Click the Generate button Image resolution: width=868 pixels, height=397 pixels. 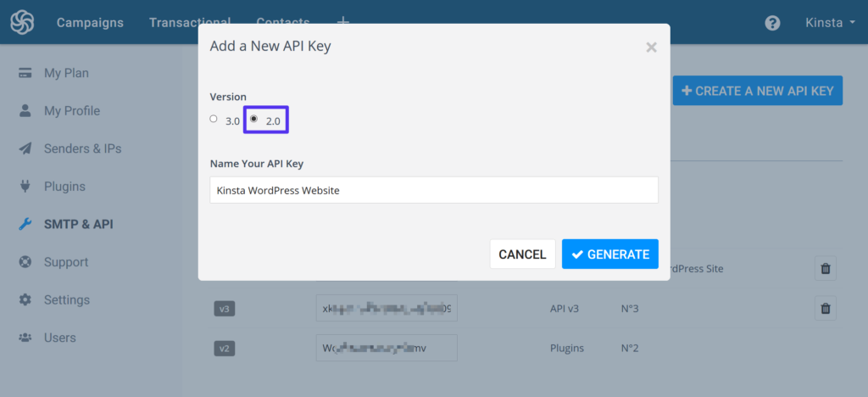pyautogui.click(x=609, y=254)
